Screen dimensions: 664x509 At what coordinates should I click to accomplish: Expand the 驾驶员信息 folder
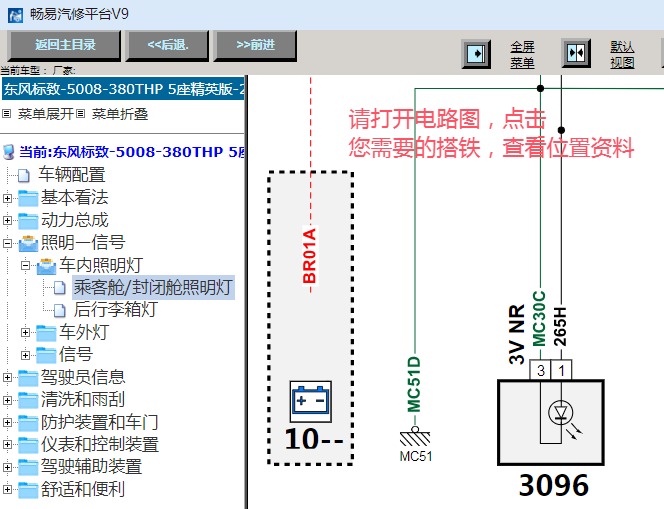[x=7, y=377]
